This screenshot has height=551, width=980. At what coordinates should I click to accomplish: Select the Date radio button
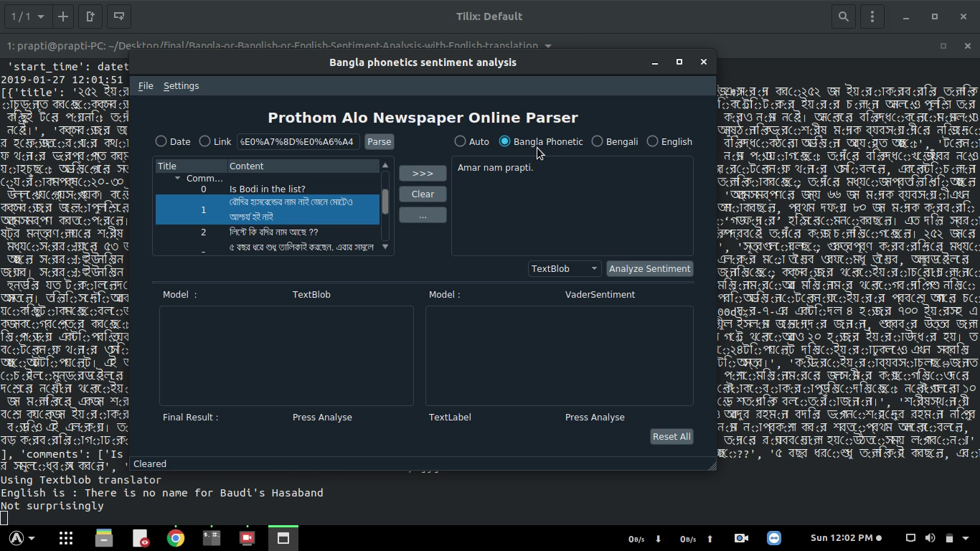pyautogui.click(x=173, y=141)
